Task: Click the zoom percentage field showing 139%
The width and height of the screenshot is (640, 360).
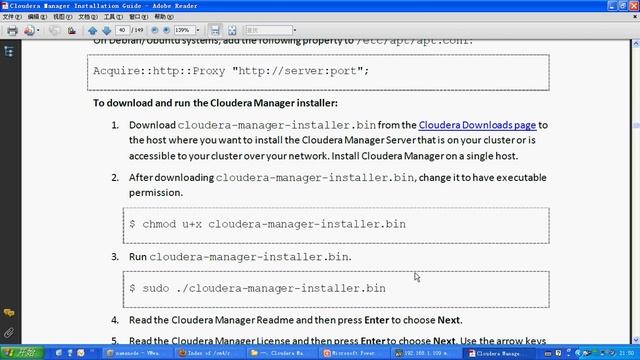Action: [x=184, y=30]
